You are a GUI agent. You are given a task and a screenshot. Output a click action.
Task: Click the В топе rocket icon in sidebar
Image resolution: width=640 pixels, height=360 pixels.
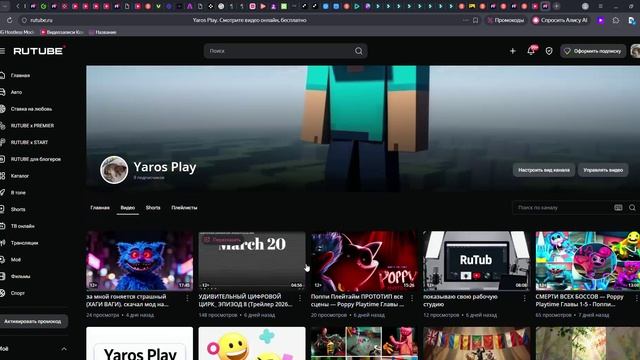pyautogui.click(x=2, y=193)
